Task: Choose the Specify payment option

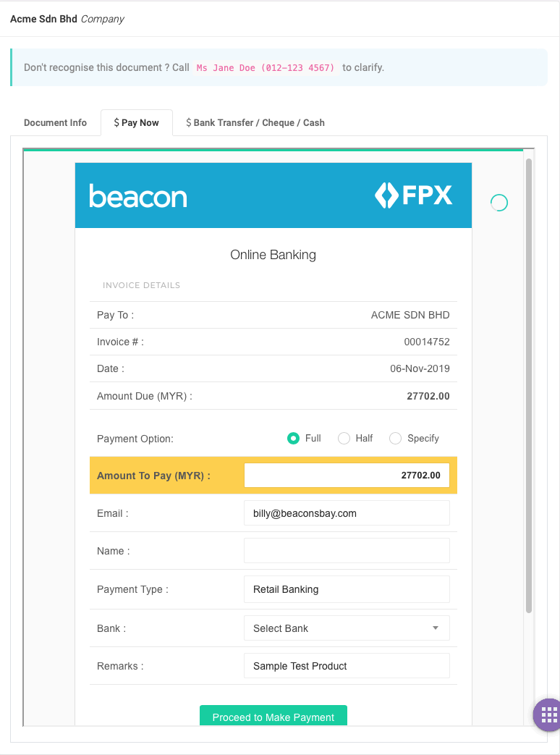Action: point(395,438)
